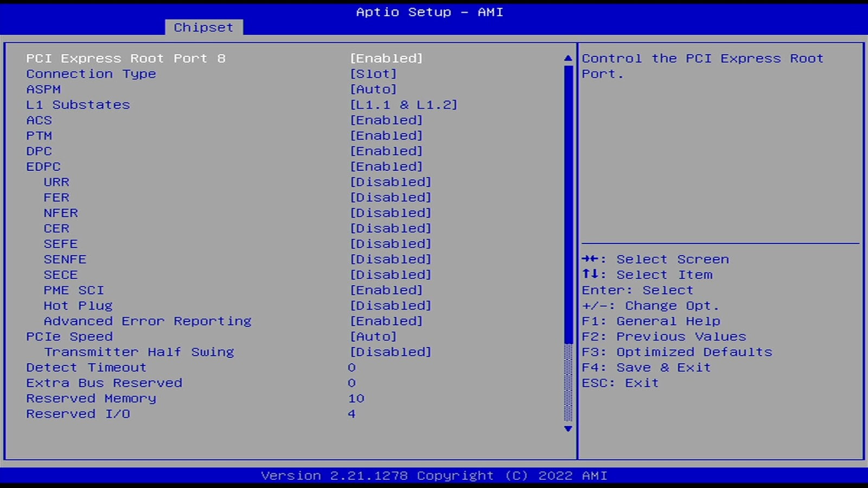Viewport: 868px width, 488px height.
Task: Select the PCIe Speed label
Action: (69, 336)
